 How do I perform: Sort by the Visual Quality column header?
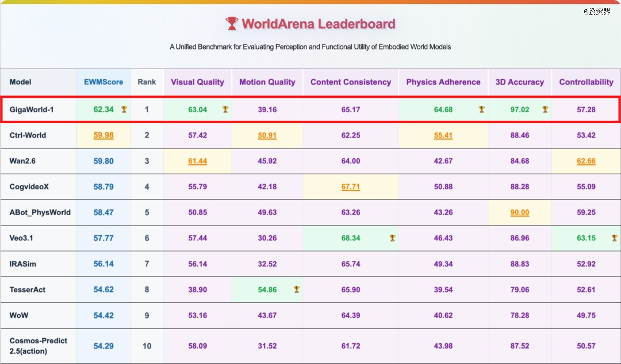tap(197, 82)
